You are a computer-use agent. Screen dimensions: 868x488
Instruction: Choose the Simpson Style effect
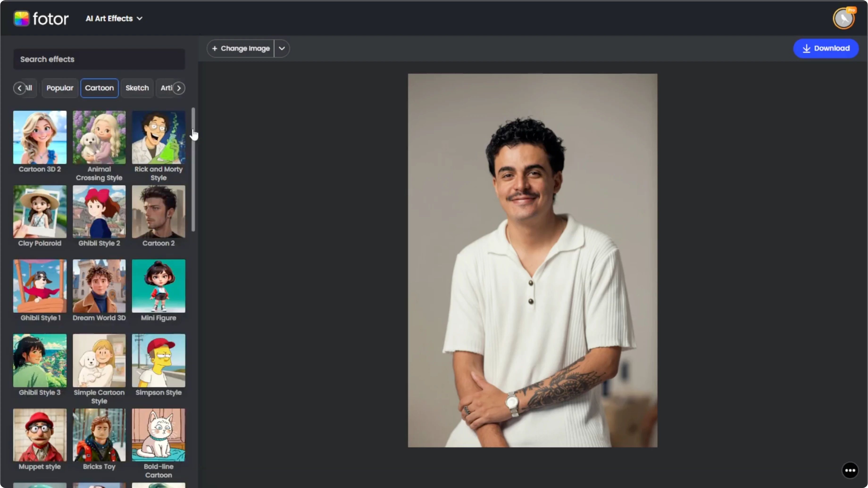pos(158,360)
